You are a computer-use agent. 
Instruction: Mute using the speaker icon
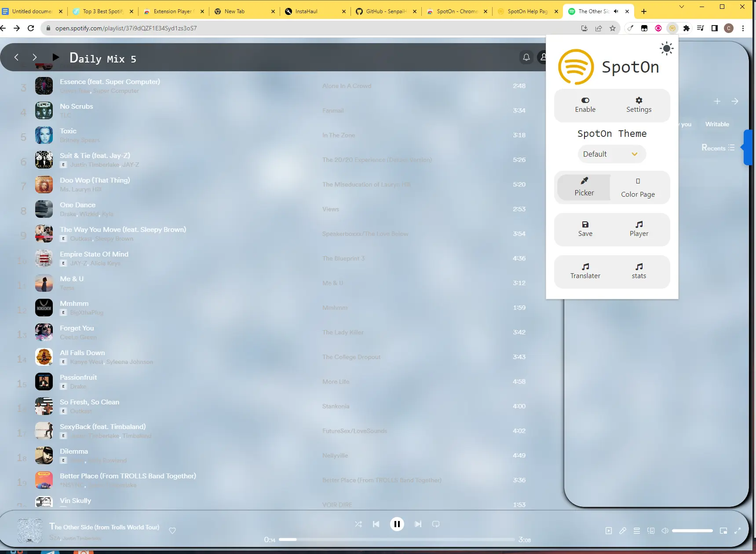coord(665,531)
